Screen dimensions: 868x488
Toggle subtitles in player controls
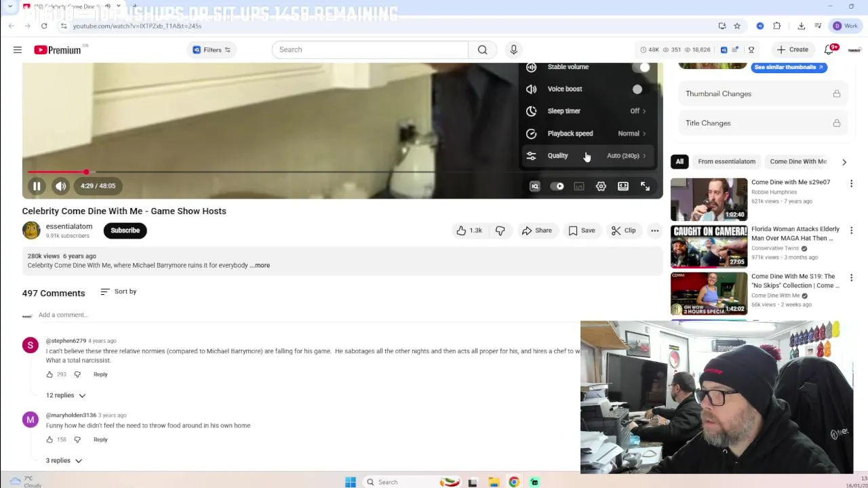coord(579,186)
